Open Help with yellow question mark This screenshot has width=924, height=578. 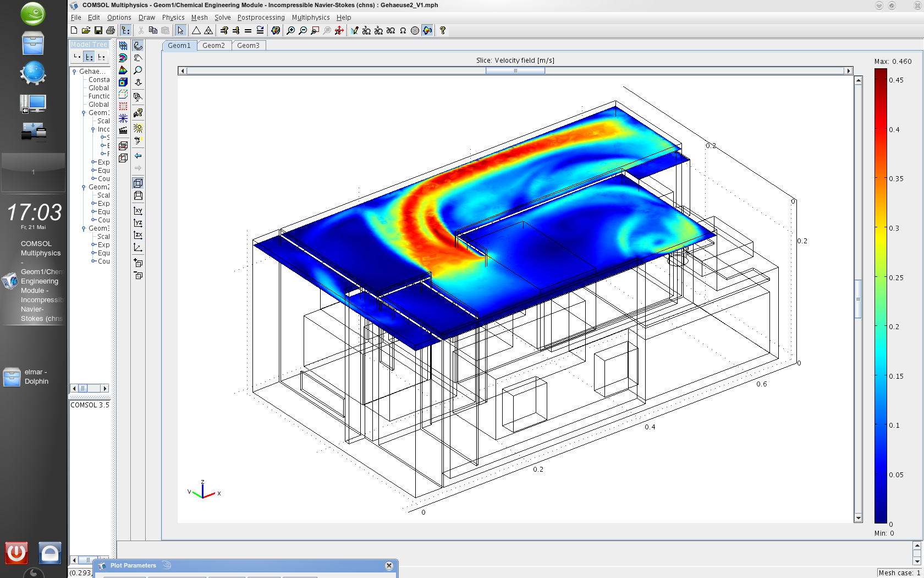[x=443, y=30]
